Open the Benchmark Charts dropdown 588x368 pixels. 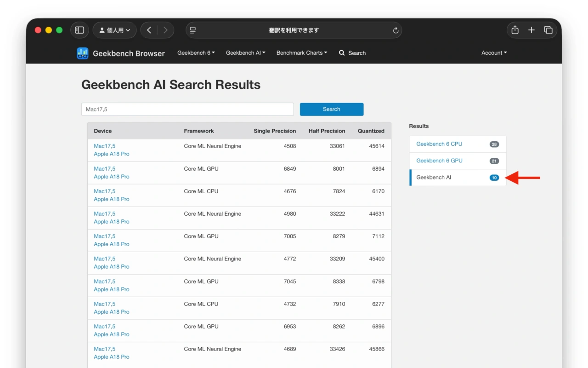pyautogui.click(x=301, y=52)
